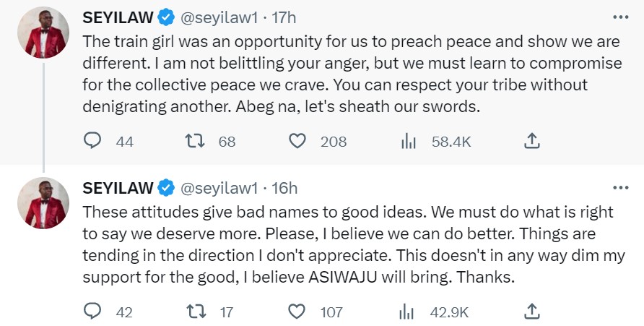644x326 pixels.
Task: Reply to the train girl tweet
Action: (92, 141)
